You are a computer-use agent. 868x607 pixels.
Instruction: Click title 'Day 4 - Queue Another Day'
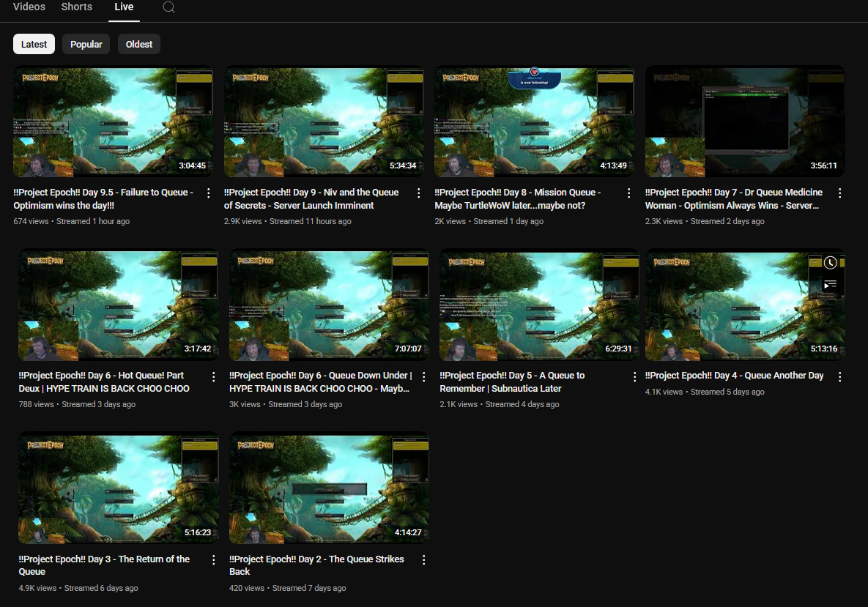pyautogui.click(x=735, y=376)
